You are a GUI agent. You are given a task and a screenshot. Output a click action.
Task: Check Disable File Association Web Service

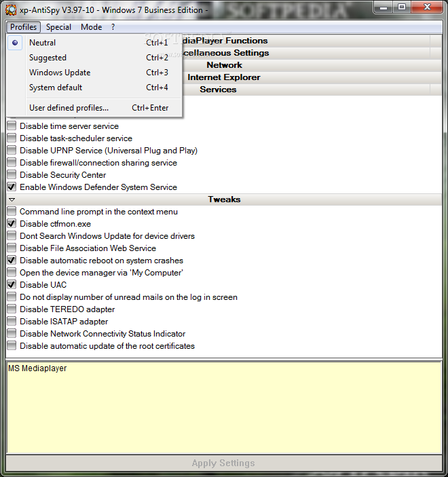pyautogui.click(x=12, y=248)
